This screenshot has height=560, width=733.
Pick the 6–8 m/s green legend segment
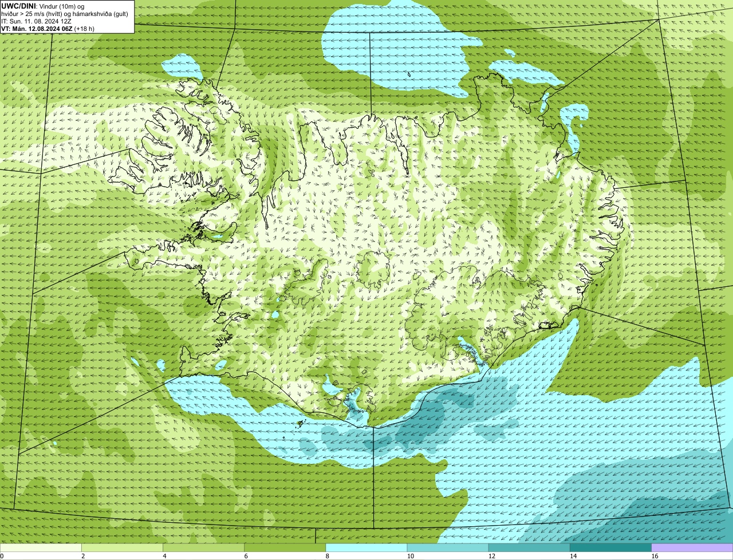pyautogui.click(x=285, y=548)
